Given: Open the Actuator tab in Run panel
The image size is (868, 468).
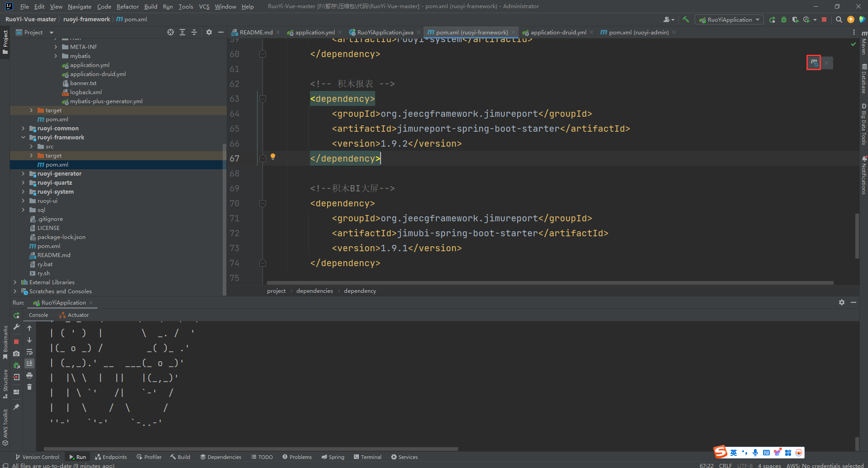Looking at the screenshot, I should pyautogui.click(x=74, y=315).
